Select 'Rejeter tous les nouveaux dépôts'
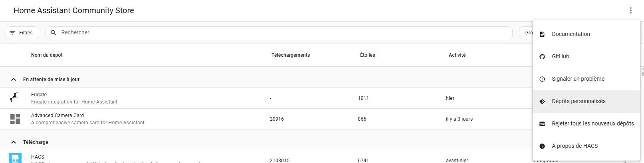The image size is (644, 163). coord(592,124)
